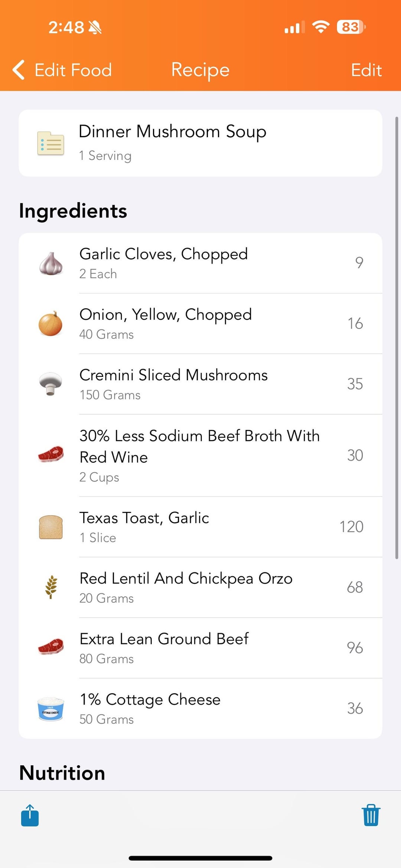Image resolution: width=401 pixels, height=868 pixels.
Task: Tap the garlic bulb icon
Action: (51, 263)
